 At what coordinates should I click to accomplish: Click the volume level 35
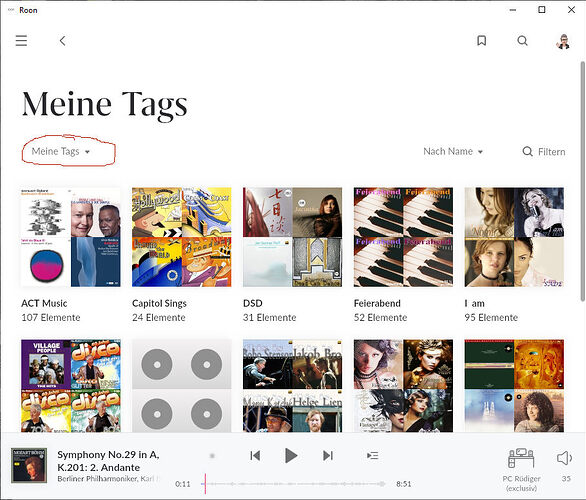(566, 478)
